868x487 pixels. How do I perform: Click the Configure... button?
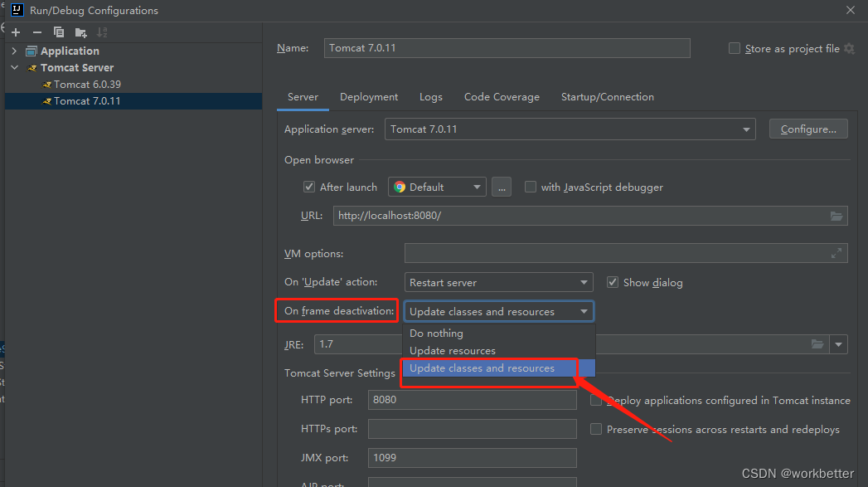point(808,129)
